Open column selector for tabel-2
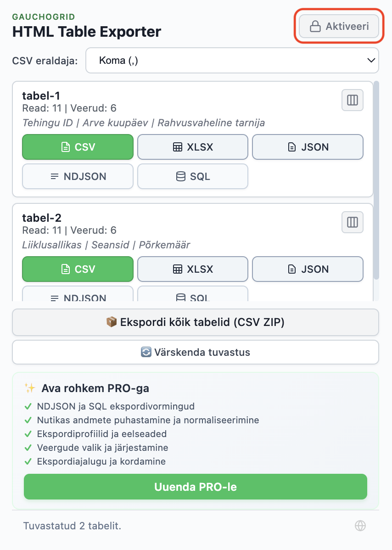The image size is (392, 550). coord(352,222)
